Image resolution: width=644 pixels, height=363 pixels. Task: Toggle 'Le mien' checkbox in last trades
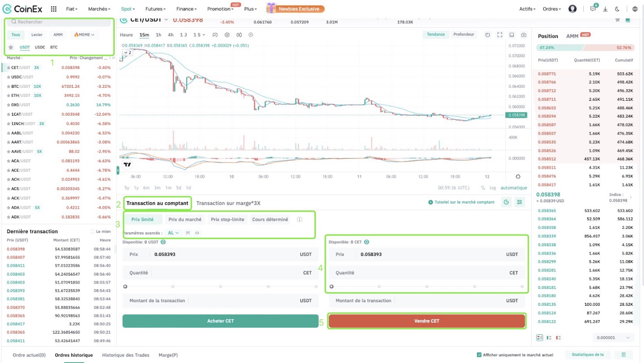(x=93, y=232)
